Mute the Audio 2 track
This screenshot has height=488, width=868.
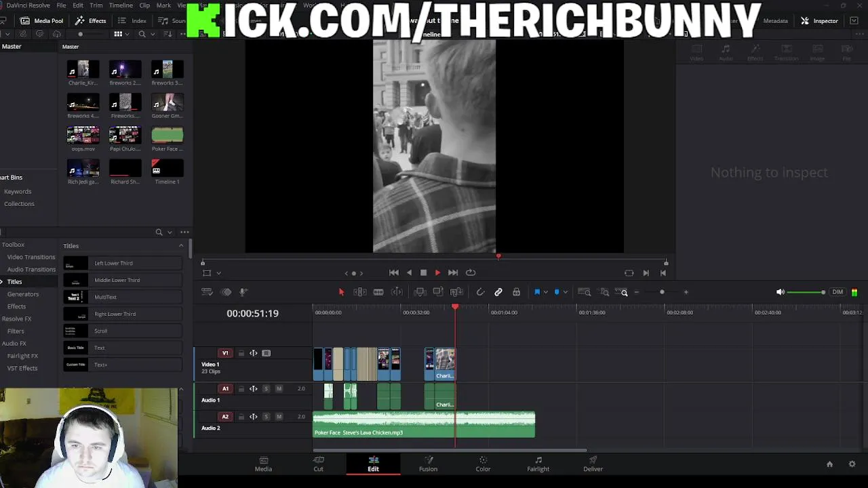click(x=279, y=416)
